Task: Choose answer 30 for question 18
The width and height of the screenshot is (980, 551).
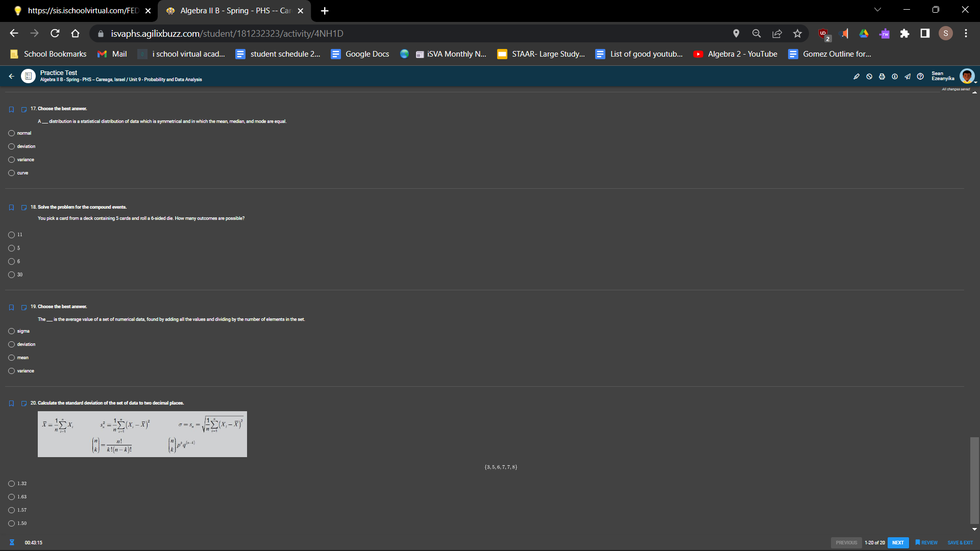Action: pos(11,275)
